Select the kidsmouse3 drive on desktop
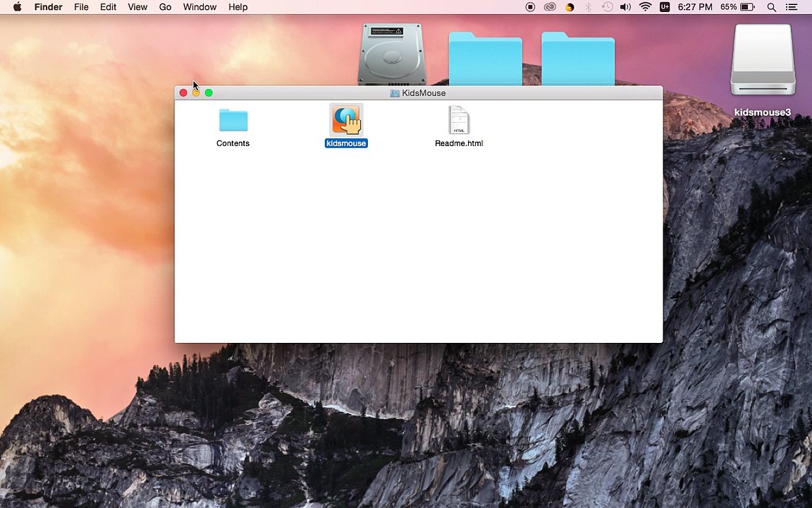Viewport: 812px width, 508px height. [763, 60]
